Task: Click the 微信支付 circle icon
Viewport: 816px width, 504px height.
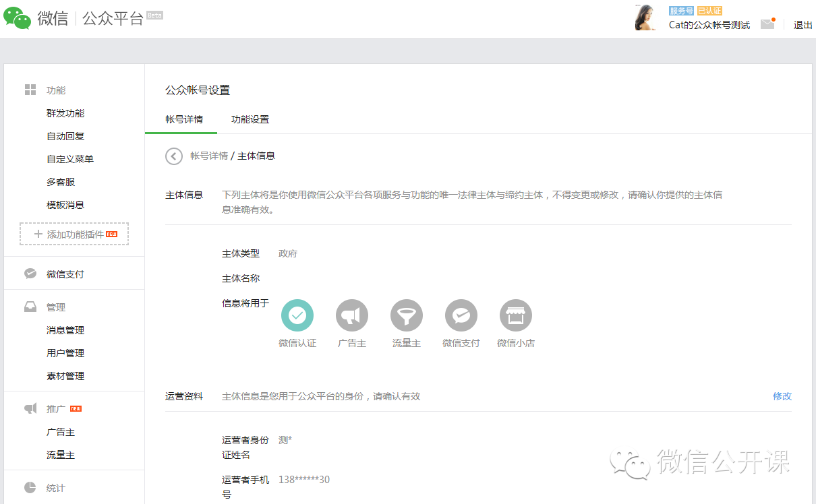Action: tap(461, 315)
